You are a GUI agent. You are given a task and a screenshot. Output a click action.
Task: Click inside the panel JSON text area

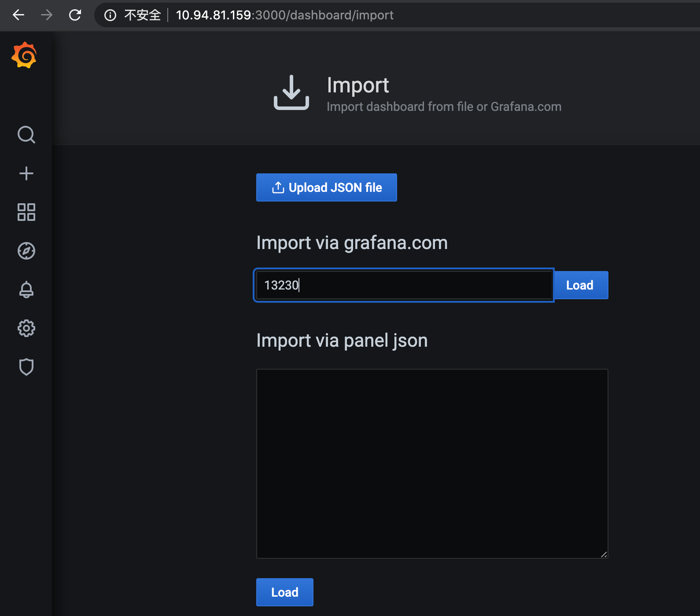coord(432,464)
